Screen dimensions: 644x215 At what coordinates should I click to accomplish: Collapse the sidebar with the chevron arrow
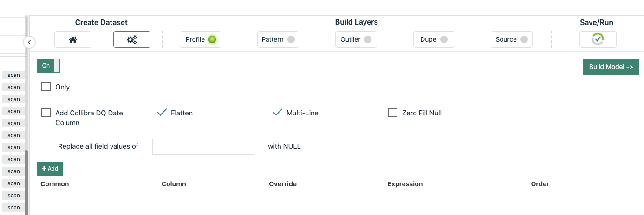(x=29, y=42)
